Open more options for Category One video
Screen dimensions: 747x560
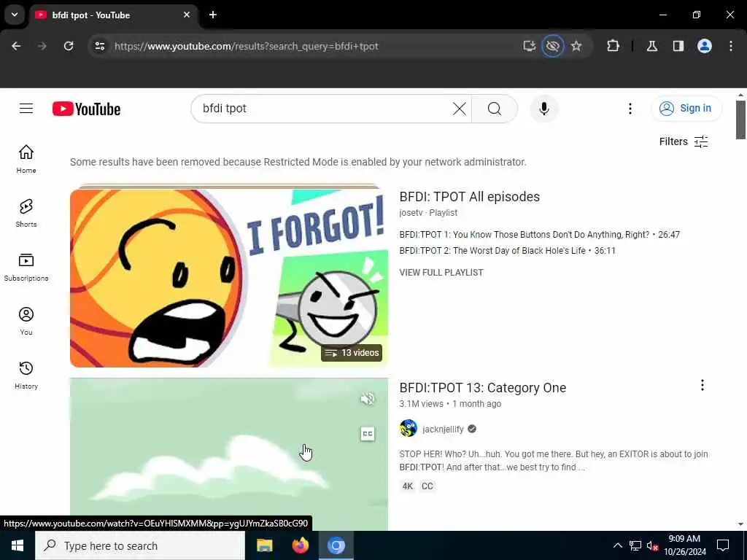pyautogui.click(x=702, y=385)
